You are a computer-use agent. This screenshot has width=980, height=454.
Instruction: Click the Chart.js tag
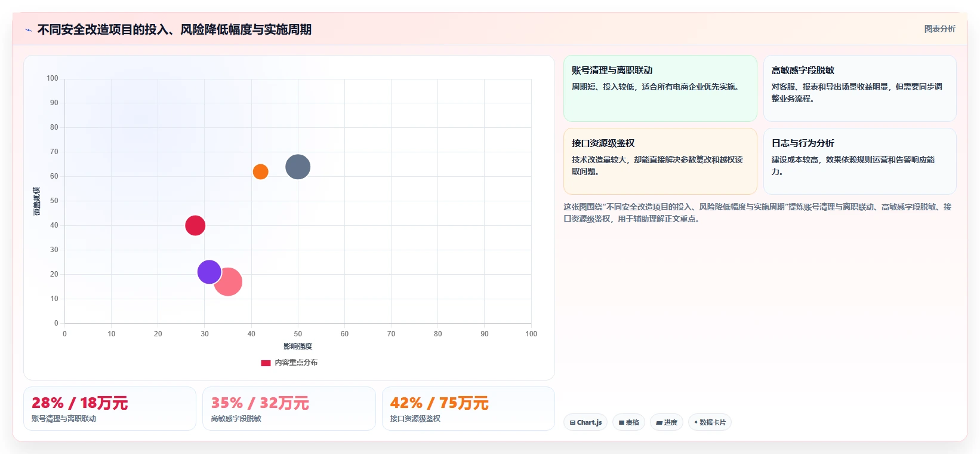(x=585, y=422)
